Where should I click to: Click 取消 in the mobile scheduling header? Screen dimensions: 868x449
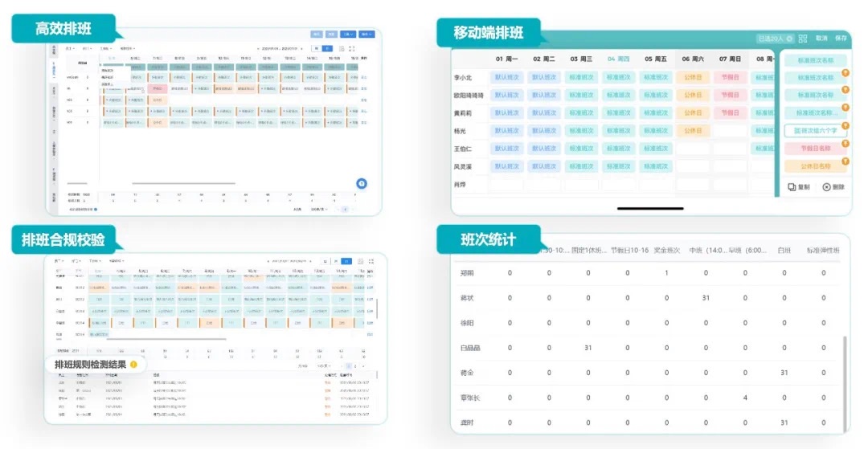point(821,39)
